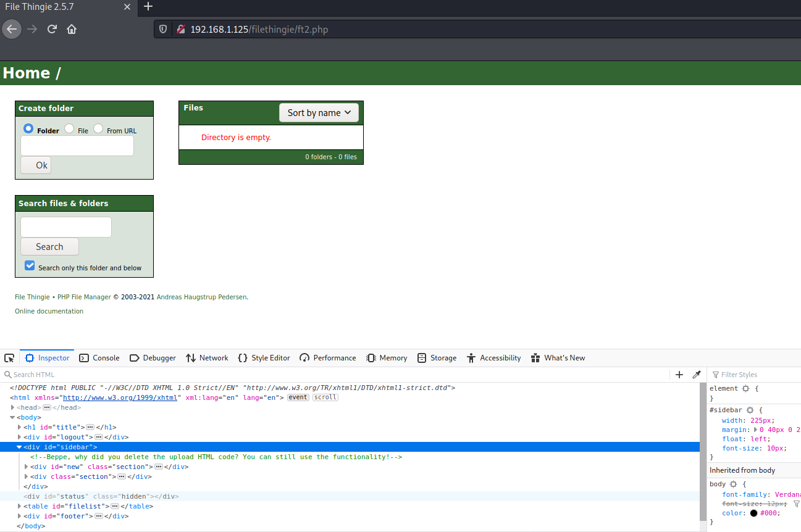Open the Network tab
This screenshot has height=532, width=801.
point(207,358)
